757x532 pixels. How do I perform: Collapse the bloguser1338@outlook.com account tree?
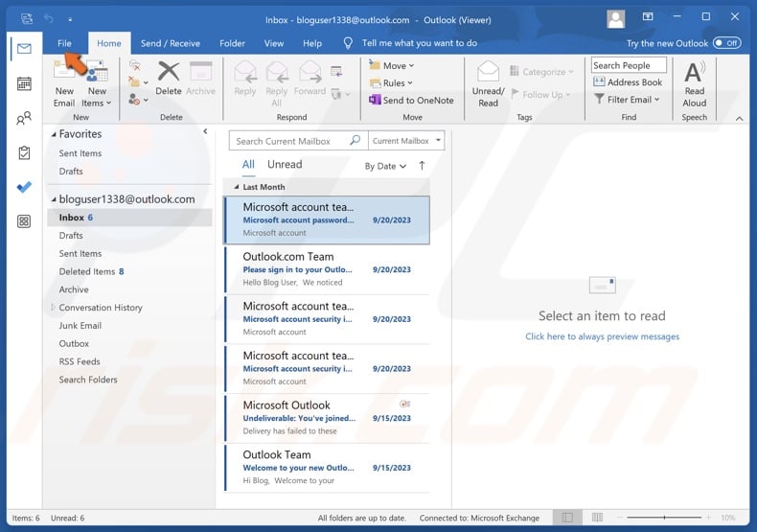pos(54,199)
